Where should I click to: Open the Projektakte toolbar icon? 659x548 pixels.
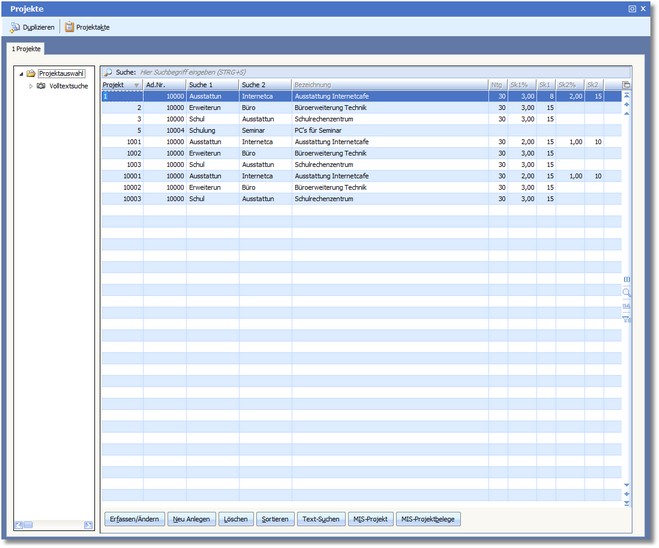click(x=70, y=27)
